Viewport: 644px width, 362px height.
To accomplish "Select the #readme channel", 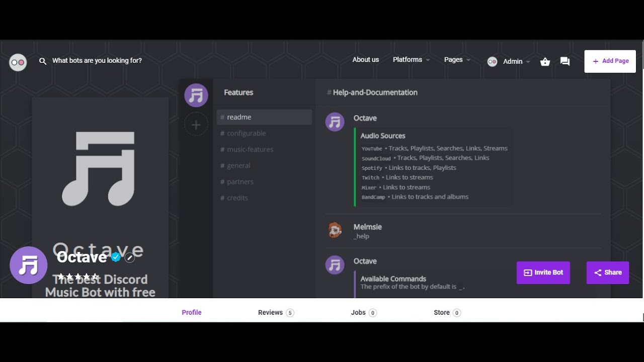I will tap(264, 117).
